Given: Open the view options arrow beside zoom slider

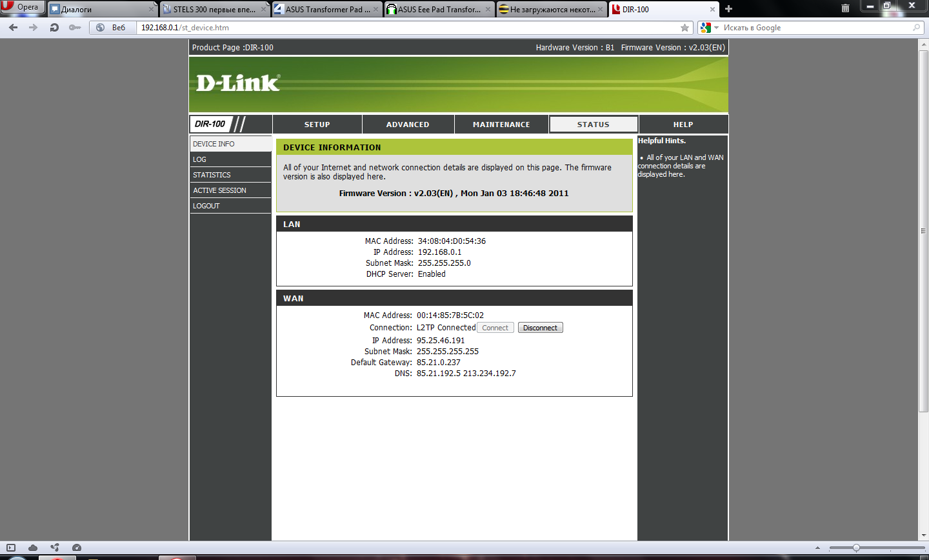Looking at the screenshot, I should point(819,548).
